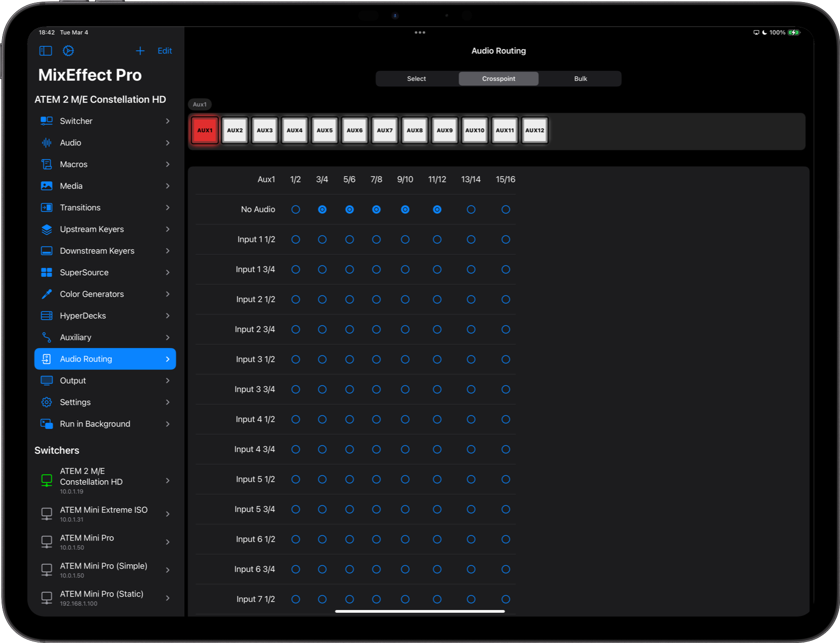Route Input 6 1/2 to channel 15/16
This screenshot has height=643, width=840.
pos(506,539)
